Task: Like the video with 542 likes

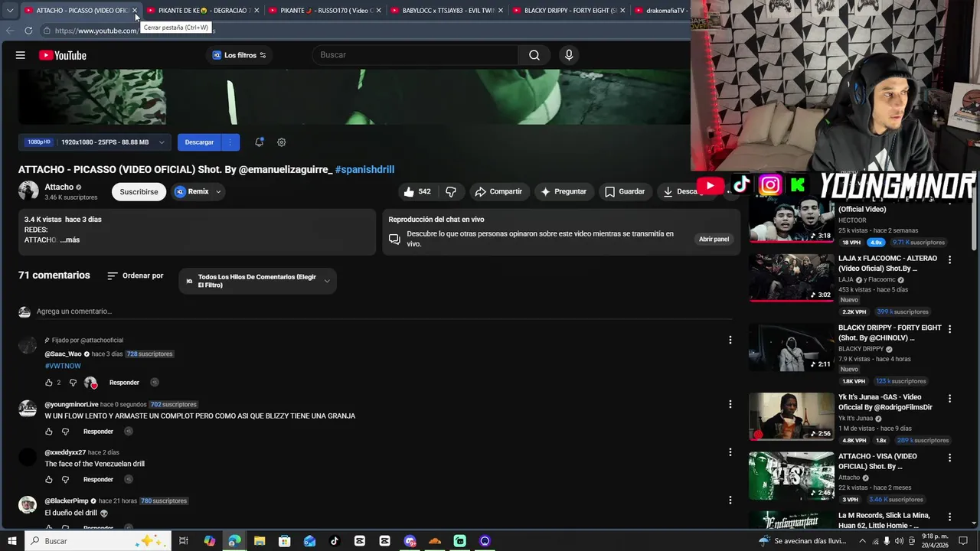Action: [x=416, y=191]
